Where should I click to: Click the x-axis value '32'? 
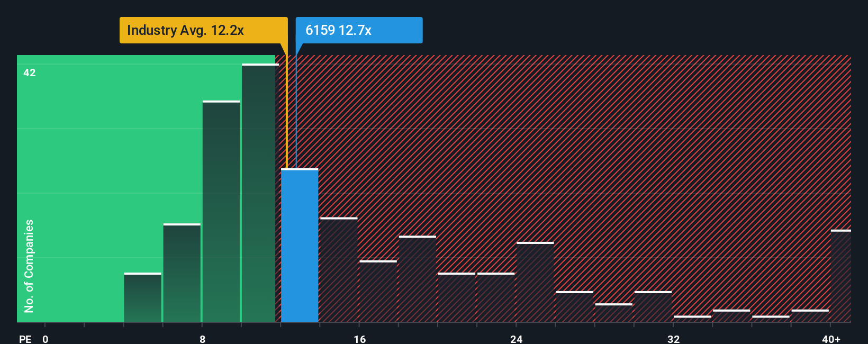click(673, 339)
